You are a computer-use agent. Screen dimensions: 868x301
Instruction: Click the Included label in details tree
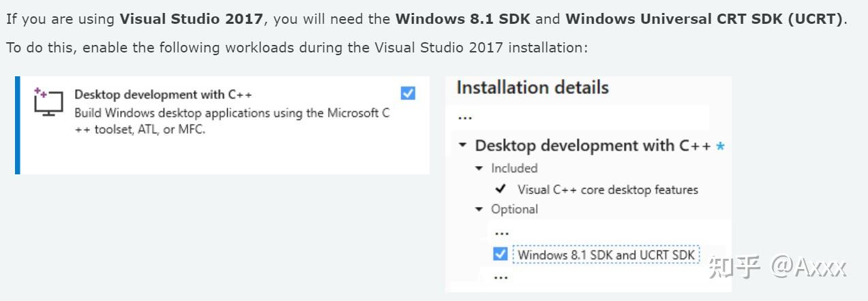[514, 168]
